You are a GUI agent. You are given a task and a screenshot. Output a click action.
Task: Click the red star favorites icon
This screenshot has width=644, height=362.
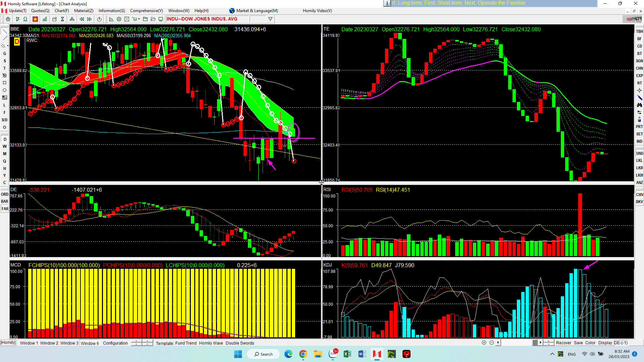[x=35, y=19]
